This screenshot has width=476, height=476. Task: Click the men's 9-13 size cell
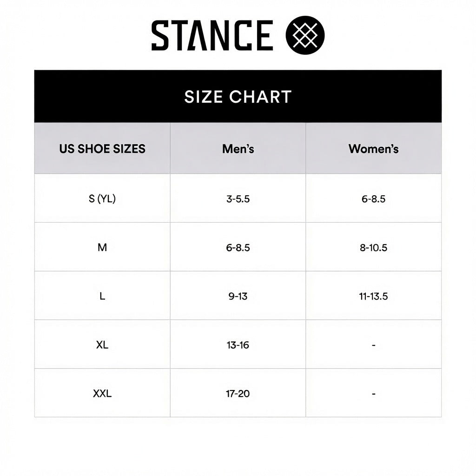pyautogui.click(x=238, y=296)
